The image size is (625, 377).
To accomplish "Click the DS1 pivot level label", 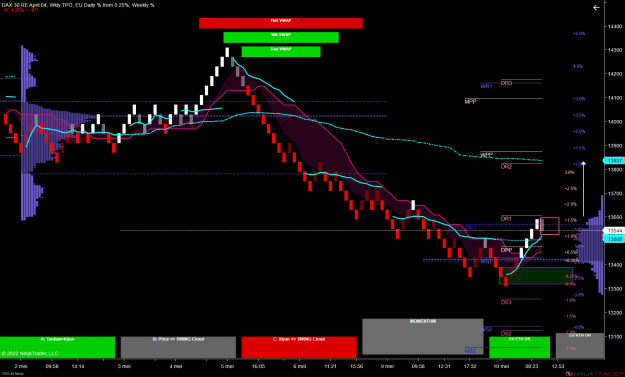I will (x=506, y=302).
